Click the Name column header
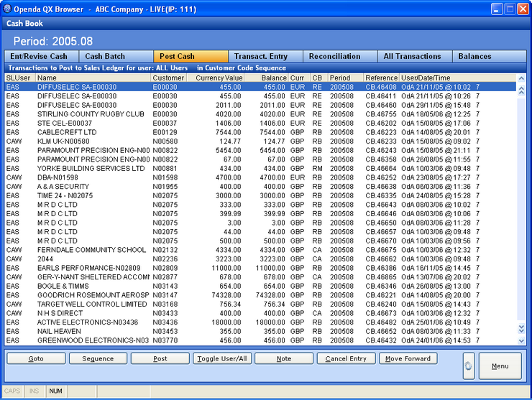Screen dimensions: 532x400 point(93,78)
